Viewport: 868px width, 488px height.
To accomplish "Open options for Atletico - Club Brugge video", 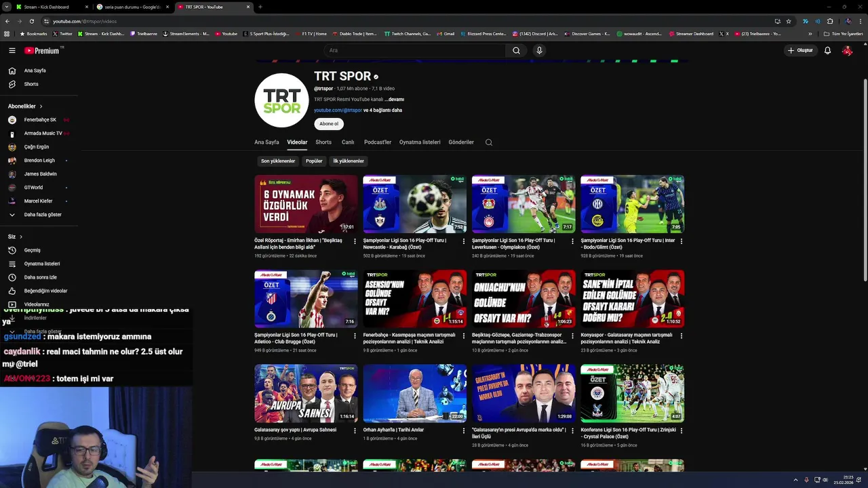I will (355, 335).
